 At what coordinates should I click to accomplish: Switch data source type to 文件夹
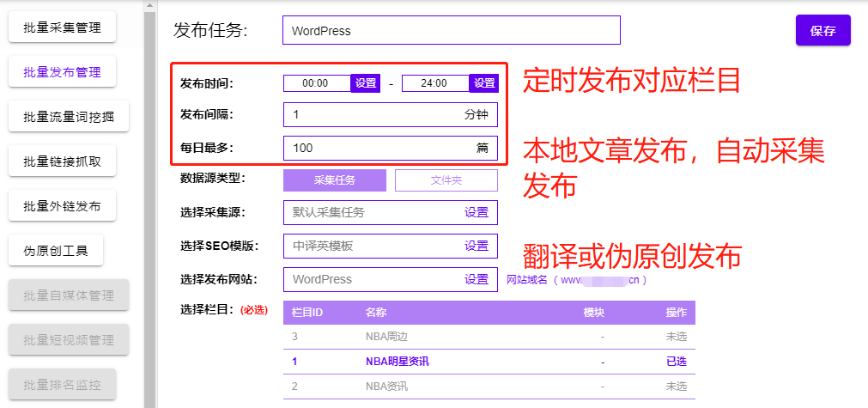[446, 180]
